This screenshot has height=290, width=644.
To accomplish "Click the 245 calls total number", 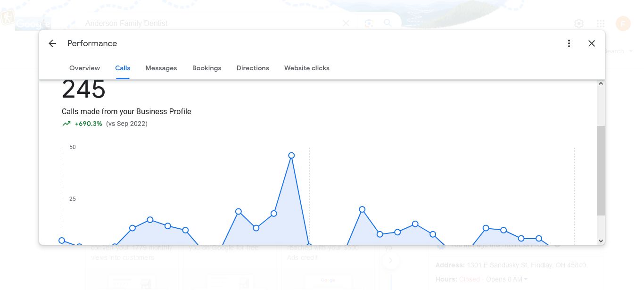I will click(83, 89).
